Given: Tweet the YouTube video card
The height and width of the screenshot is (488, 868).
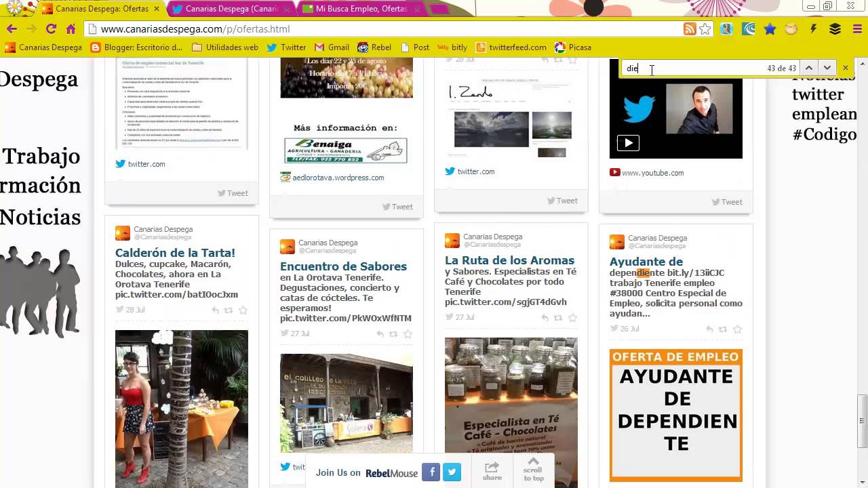Looking at the screenshot, I should 727,202.
